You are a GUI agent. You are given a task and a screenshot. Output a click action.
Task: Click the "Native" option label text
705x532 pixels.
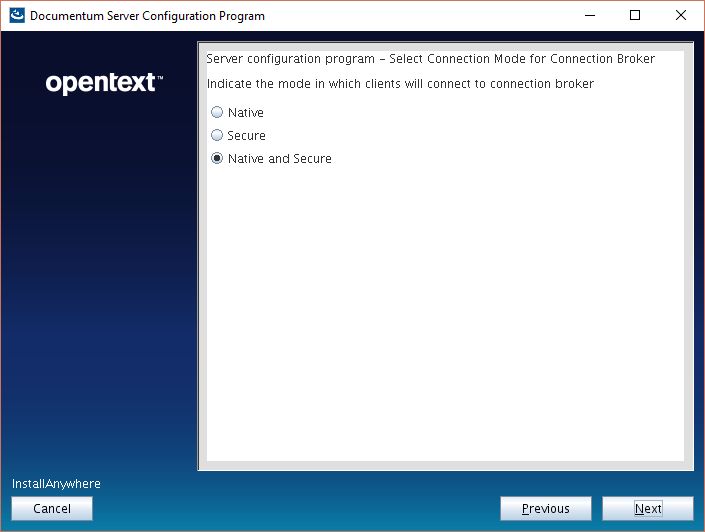(246, 113)
